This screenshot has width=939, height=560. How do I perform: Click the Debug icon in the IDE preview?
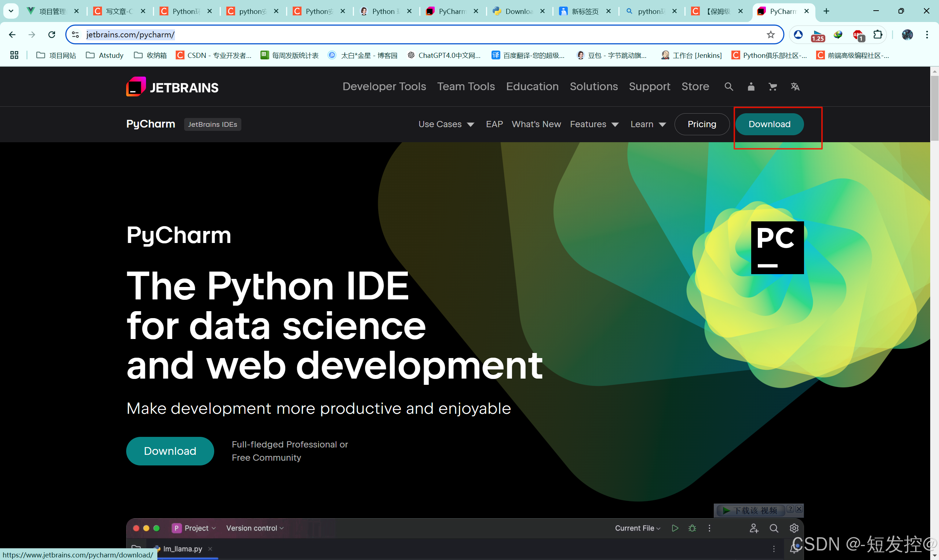click(x=692, y=528)
